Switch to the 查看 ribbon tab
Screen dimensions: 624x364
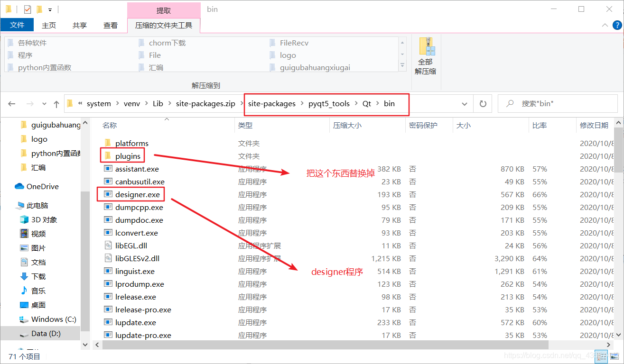click(x=110, y=25)
